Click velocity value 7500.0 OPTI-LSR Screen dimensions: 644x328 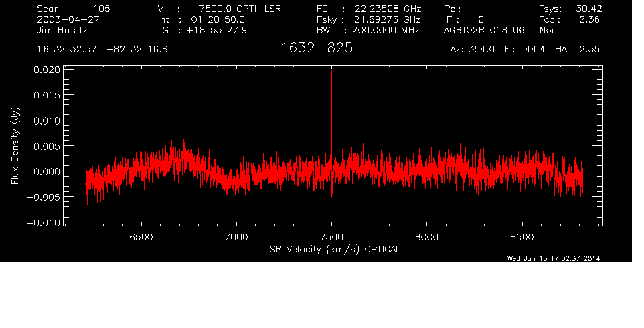pyautogui.click(x=240, y=9)
